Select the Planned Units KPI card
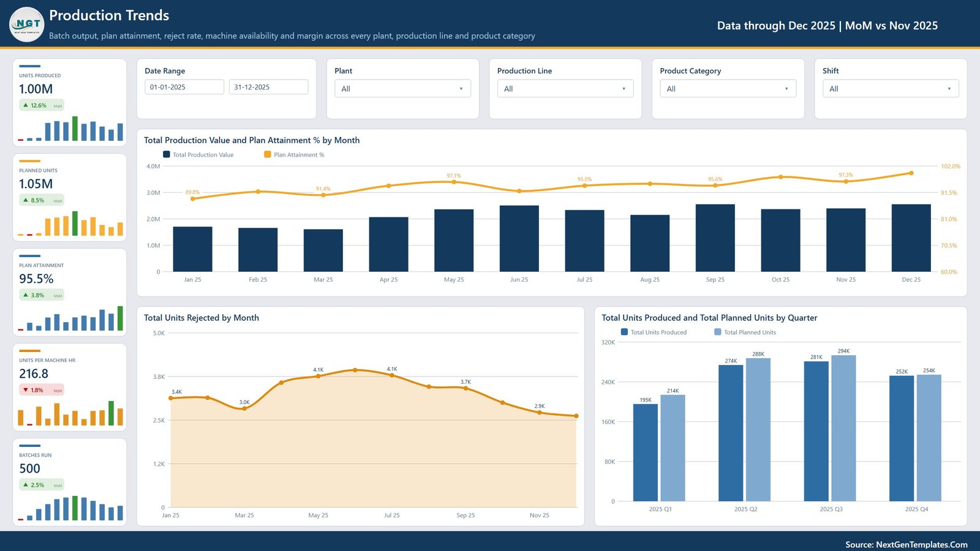Image resolution: width=980 pixels, height=551 pixels. pos(70,197)
